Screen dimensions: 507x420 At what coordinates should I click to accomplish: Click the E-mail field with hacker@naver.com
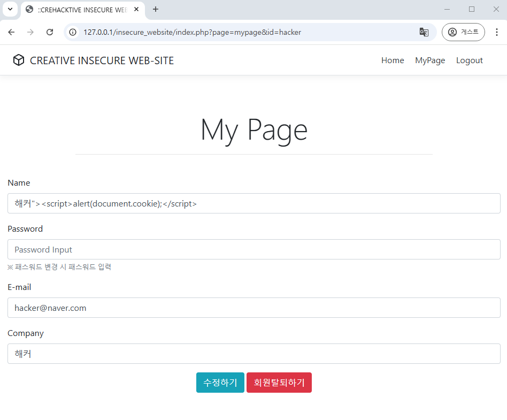tap(254, 308)
